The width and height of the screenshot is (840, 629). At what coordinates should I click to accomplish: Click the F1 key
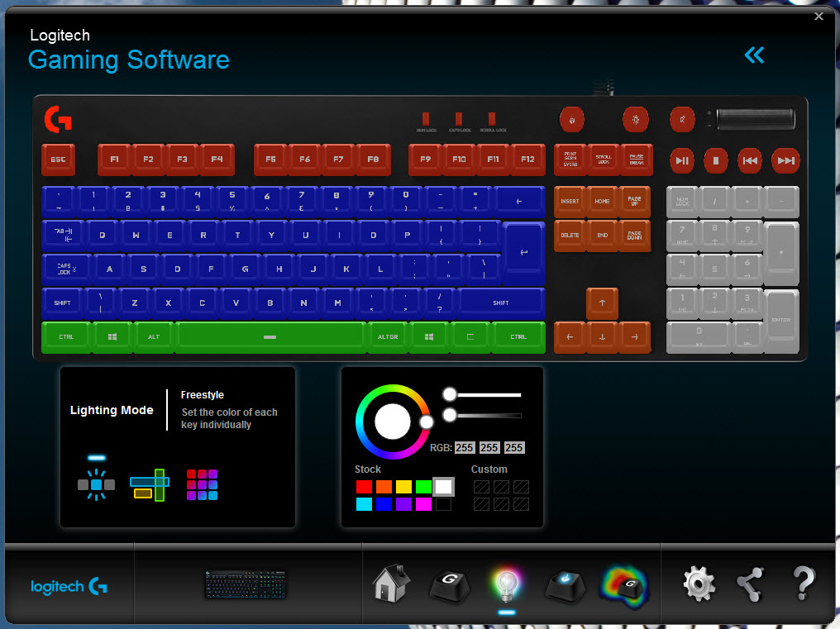115,160
